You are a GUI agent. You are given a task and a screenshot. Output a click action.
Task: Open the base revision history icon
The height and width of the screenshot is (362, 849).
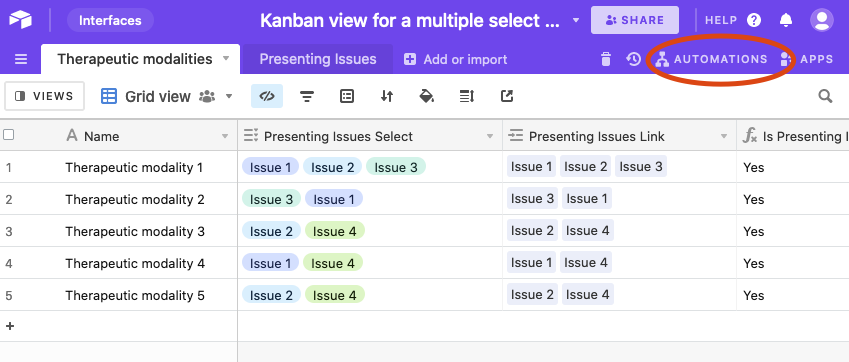coord(634,60)
